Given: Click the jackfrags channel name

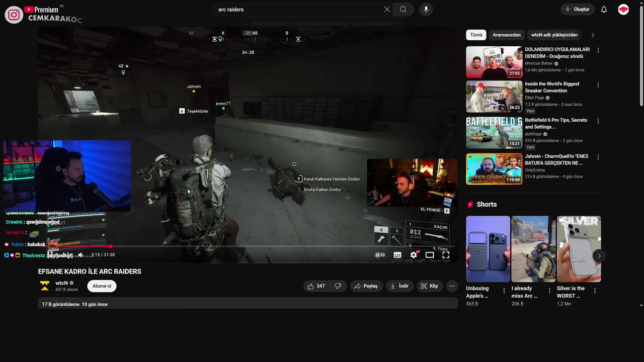Looking at the screenshot, I should coord(534,134).
